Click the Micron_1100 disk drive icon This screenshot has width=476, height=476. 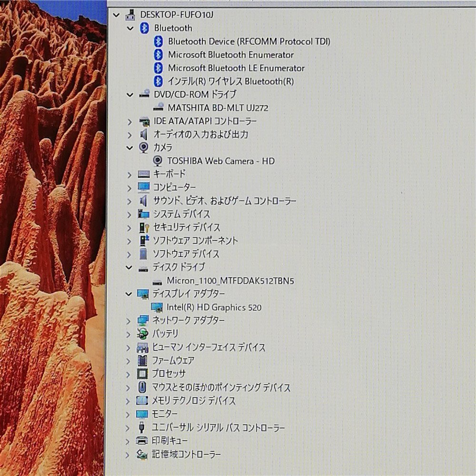[157, 282]
